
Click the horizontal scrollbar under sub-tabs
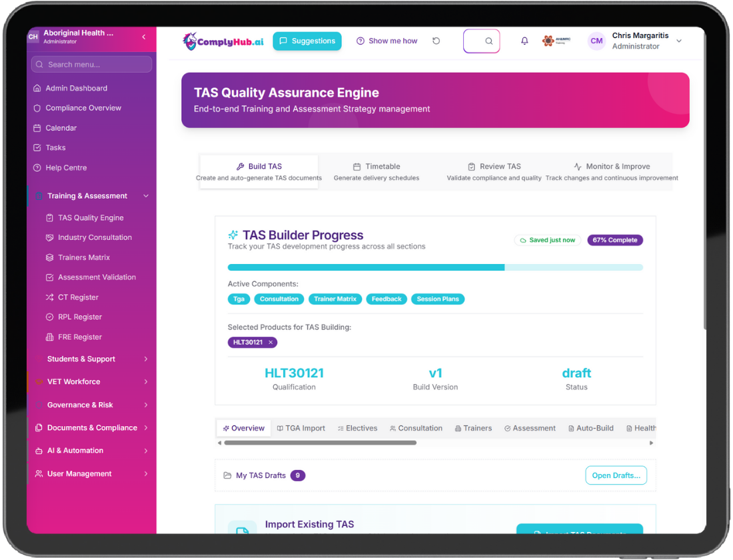tap(321, 443)
